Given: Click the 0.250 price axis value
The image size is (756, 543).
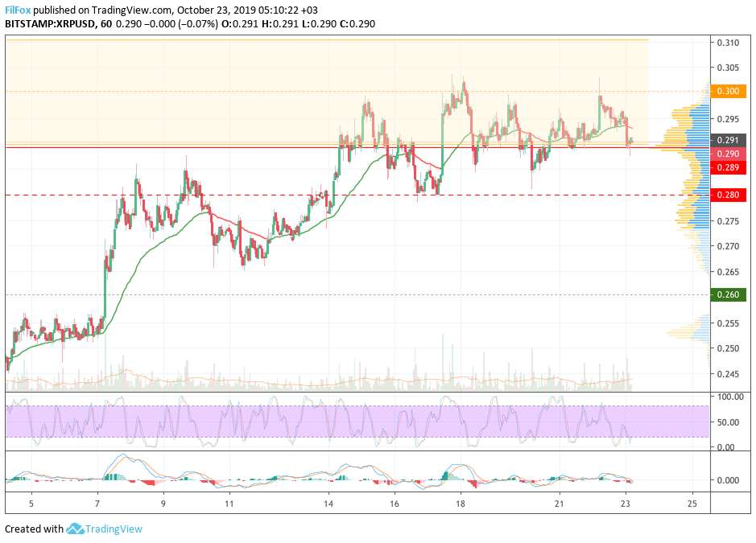Looking at the screenshot, I should tap(728, 348).
